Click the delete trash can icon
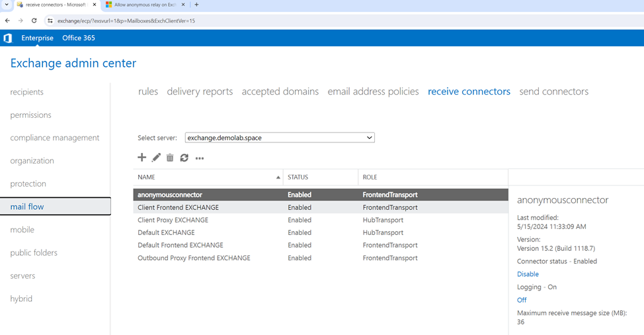Image resolution: width=644 pixels, height=335 pixels. [170, 158]
